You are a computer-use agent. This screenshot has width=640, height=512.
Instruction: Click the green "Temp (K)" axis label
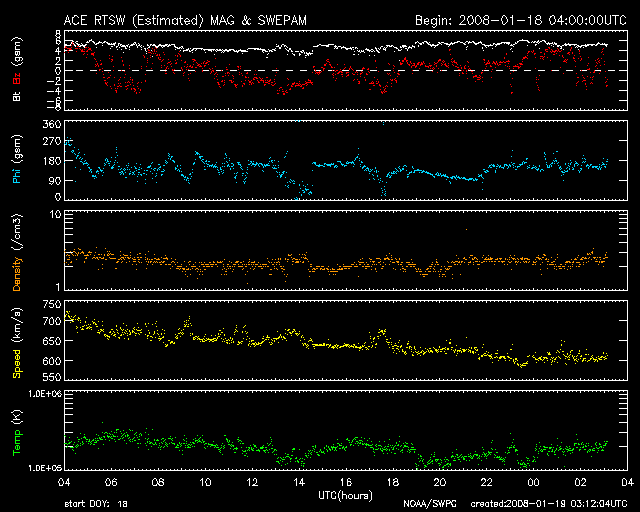tap(17, 433)
